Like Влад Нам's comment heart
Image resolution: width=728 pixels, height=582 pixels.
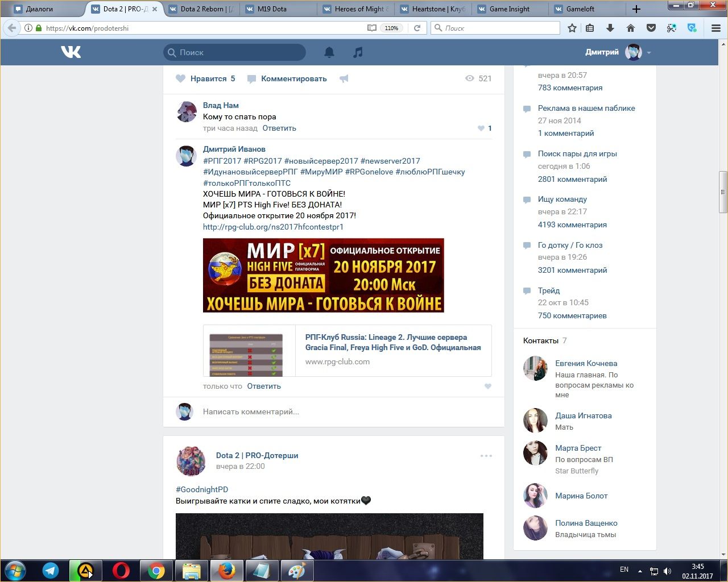[481, 128]
